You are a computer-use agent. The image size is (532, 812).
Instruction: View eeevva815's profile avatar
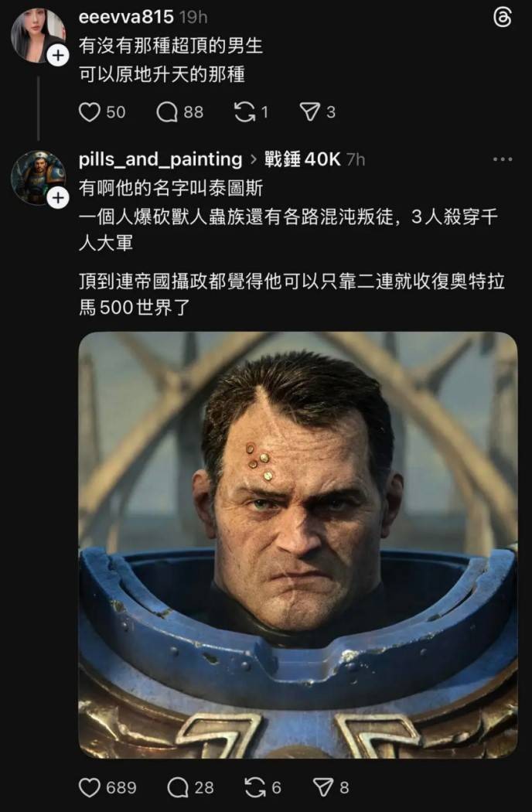38,36
